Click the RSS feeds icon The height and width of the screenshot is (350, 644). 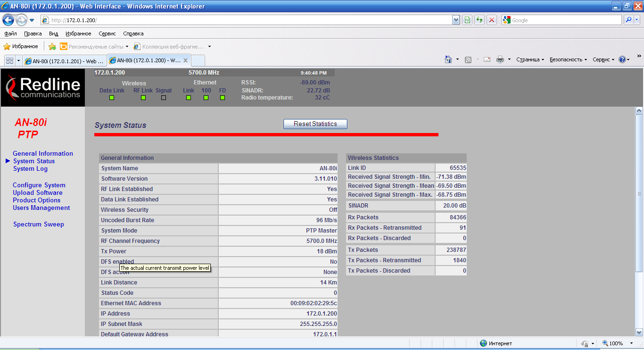pos(468,59)
